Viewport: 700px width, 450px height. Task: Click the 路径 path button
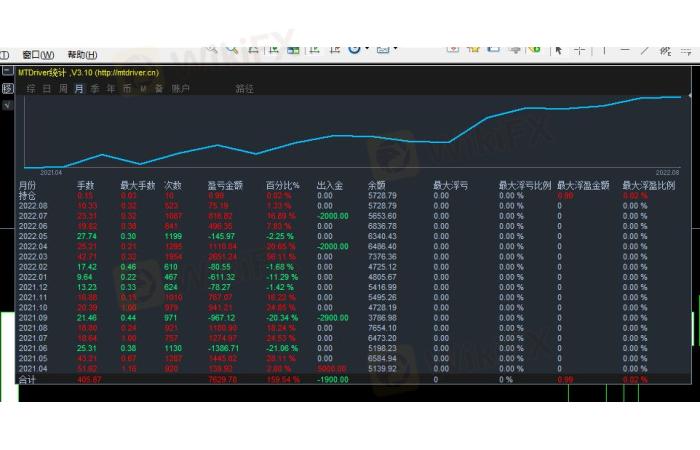click(x=244, y=89)
